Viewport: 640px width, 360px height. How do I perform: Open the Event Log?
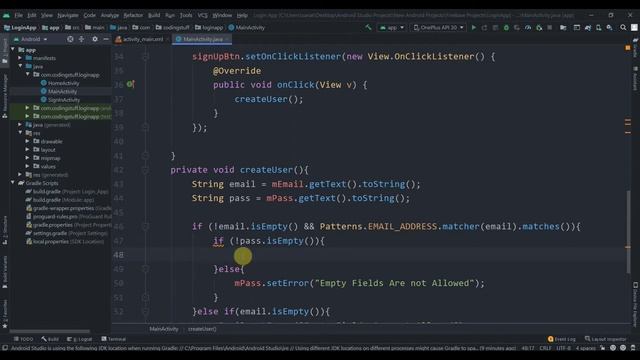click(562, 339)
